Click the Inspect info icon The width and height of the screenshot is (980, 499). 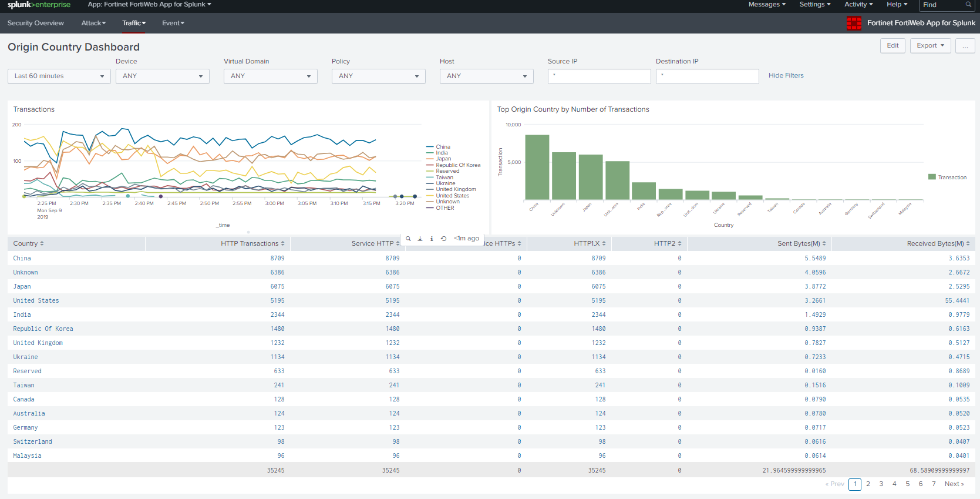(432, 239)
